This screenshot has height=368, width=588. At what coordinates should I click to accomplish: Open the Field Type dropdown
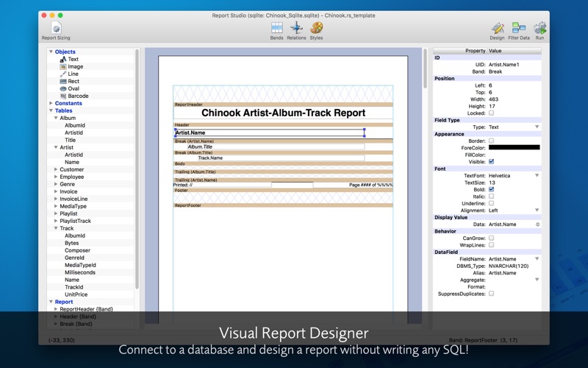[x=537, y=127]
